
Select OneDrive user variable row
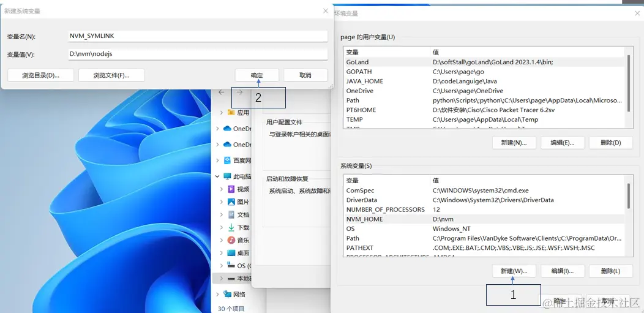(485, 91)
